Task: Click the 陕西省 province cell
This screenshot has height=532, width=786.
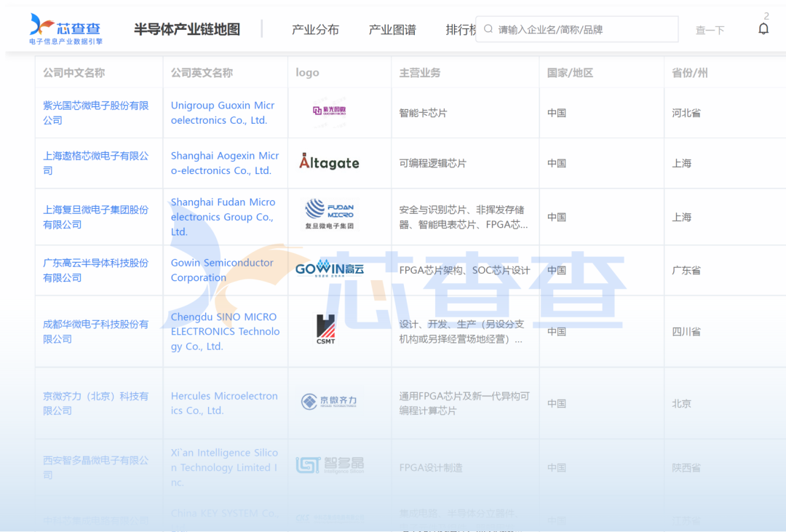Action: [686, 468]
